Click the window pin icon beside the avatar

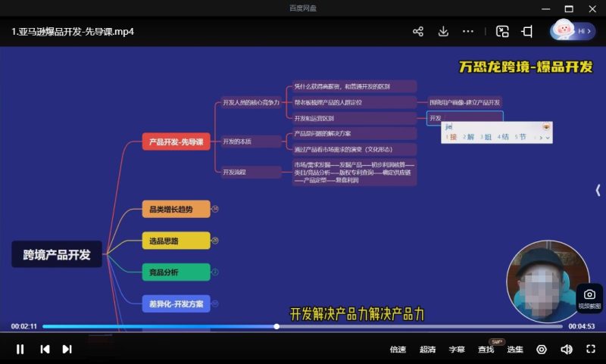coord(527,31)
